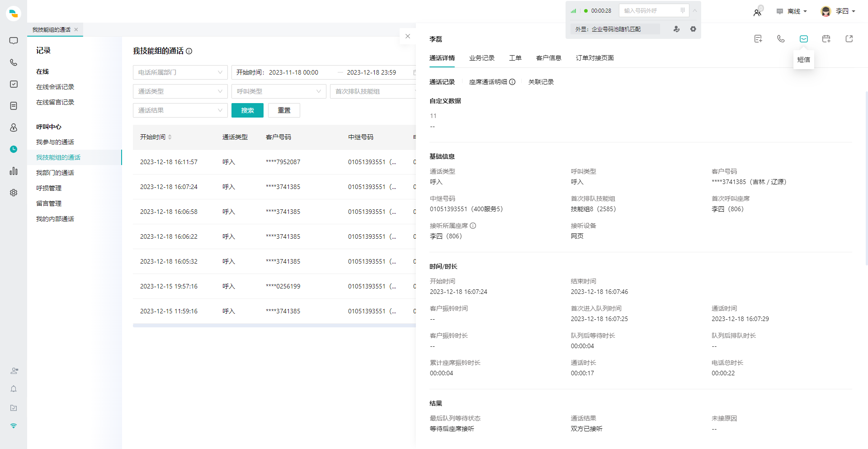Click the horizontal scrollbar under the call table
This screenshot has width=868, height=449.
(274, 325)
